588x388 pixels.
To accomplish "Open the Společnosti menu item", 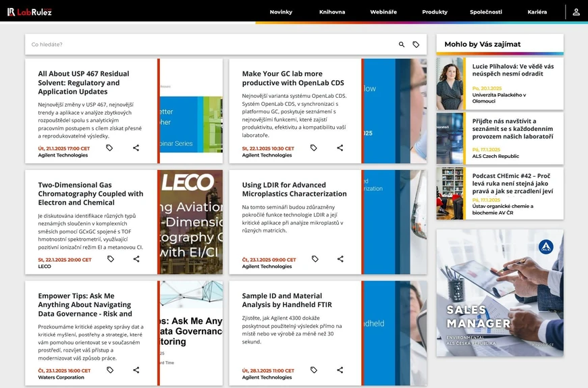I will click(x=486, y=12).
